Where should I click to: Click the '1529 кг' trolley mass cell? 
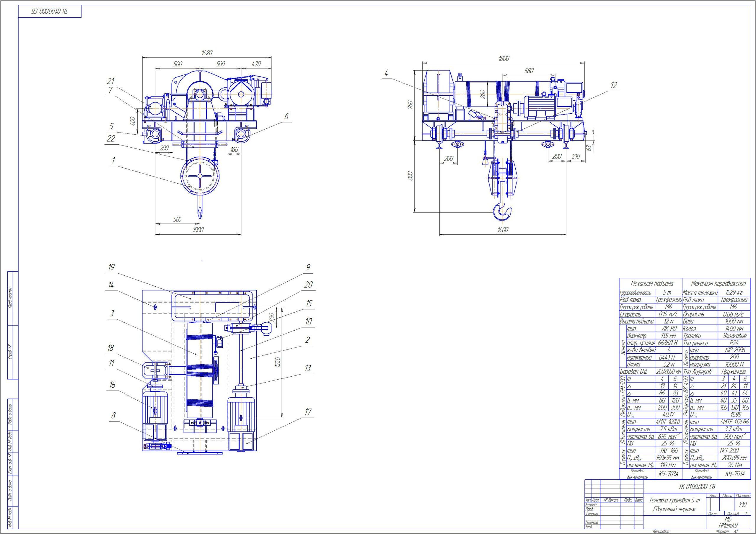tap(734, 293)
